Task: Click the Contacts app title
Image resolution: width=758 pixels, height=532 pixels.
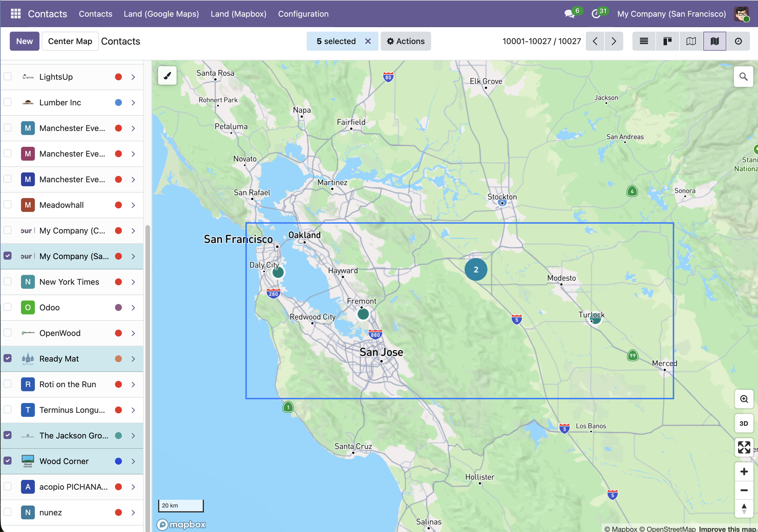Action: coord(47,14)
